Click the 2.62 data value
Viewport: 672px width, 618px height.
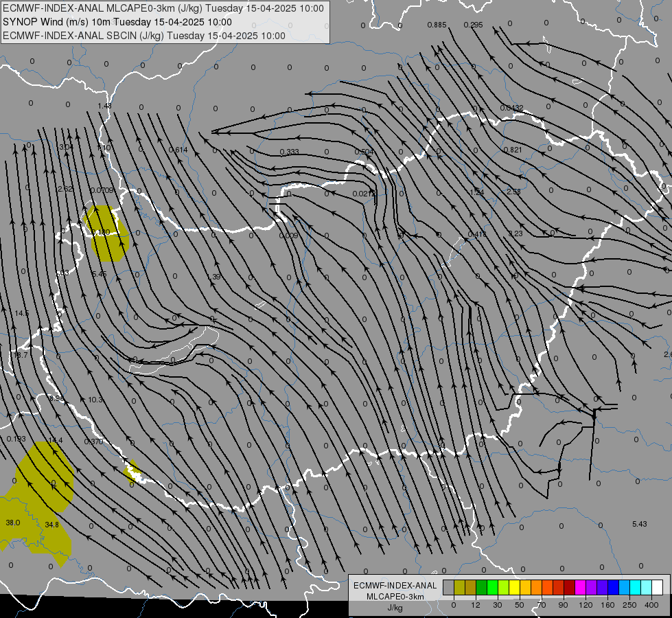coord(65,189)
